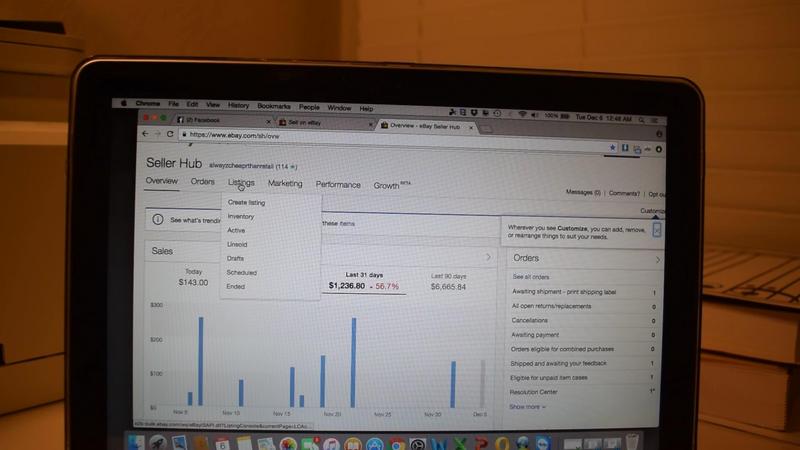The width and height of the screenshot is (800, 450).
Task: Open Orders eligible for combined purchases
Action: [562, 349]
